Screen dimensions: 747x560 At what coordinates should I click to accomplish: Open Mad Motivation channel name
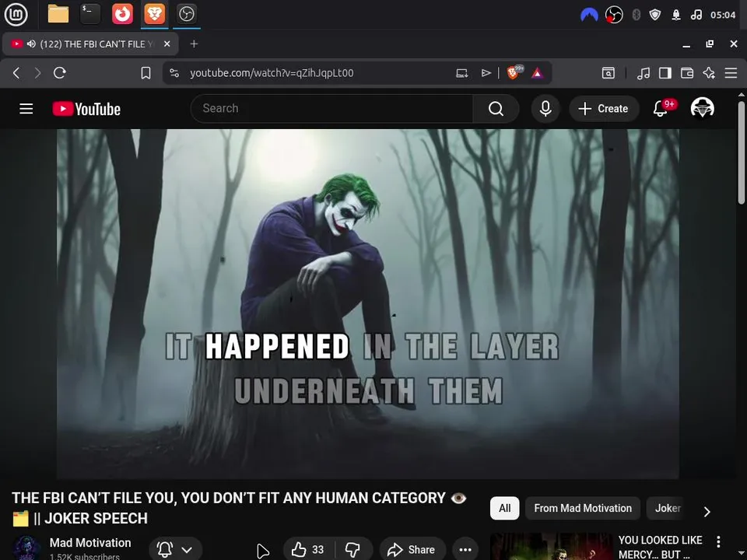coord(90,542)
